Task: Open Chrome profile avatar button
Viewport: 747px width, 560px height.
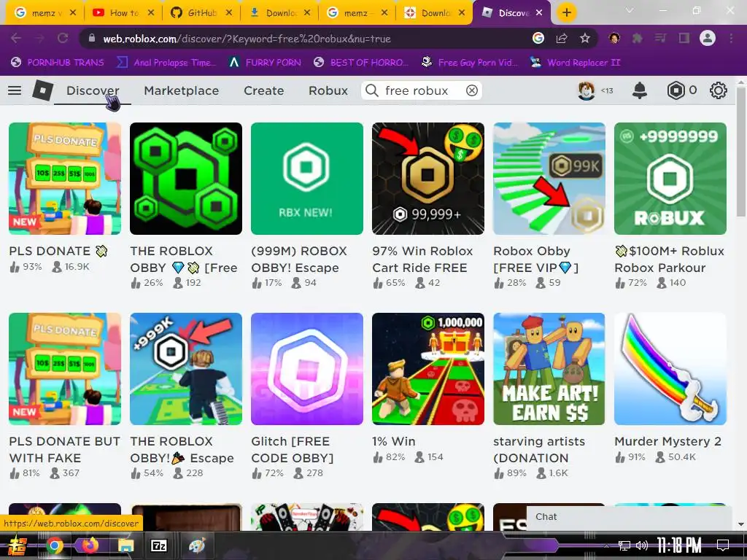Action: click(x=708, y=38)
